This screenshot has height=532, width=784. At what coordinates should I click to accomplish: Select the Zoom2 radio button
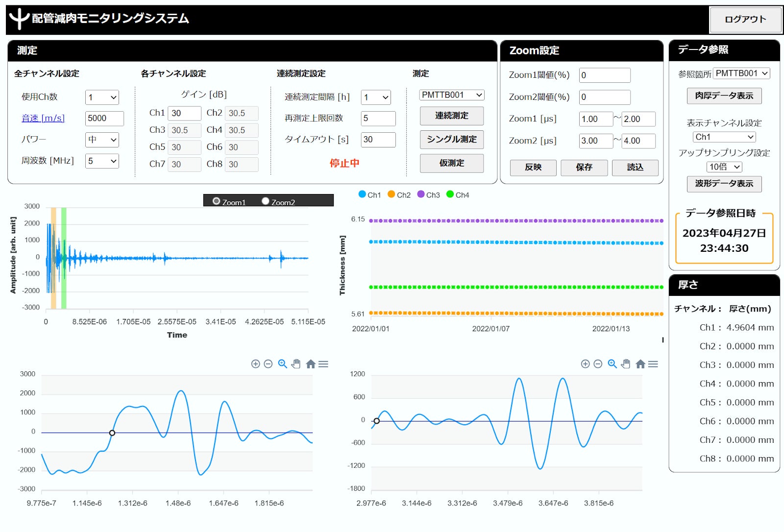tap(266, 201)
